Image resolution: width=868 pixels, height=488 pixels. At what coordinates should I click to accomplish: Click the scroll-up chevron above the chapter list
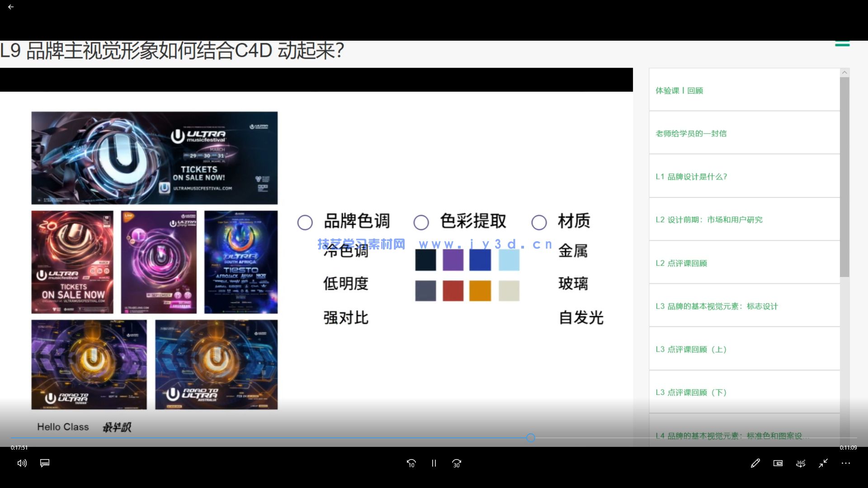coord(844,72)
